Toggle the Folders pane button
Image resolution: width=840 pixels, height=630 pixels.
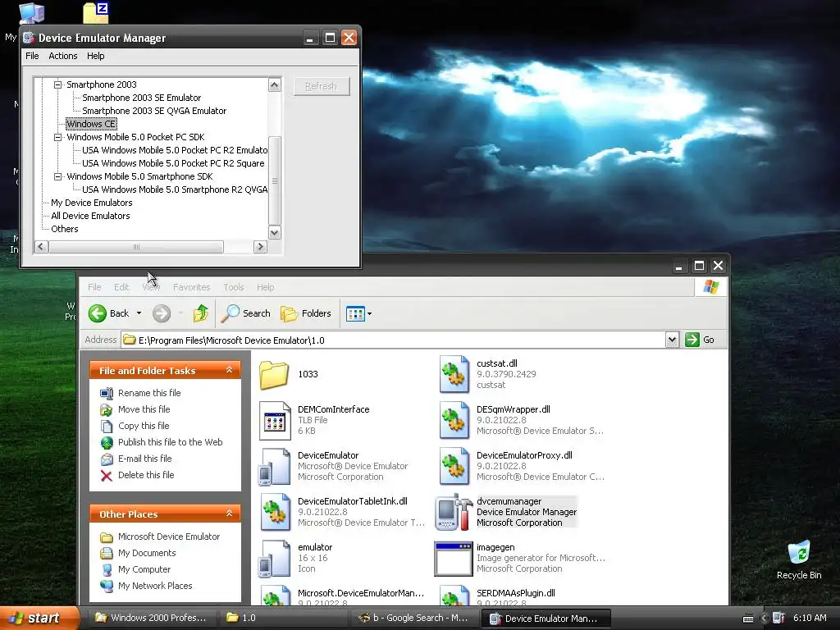pos(306,313)
